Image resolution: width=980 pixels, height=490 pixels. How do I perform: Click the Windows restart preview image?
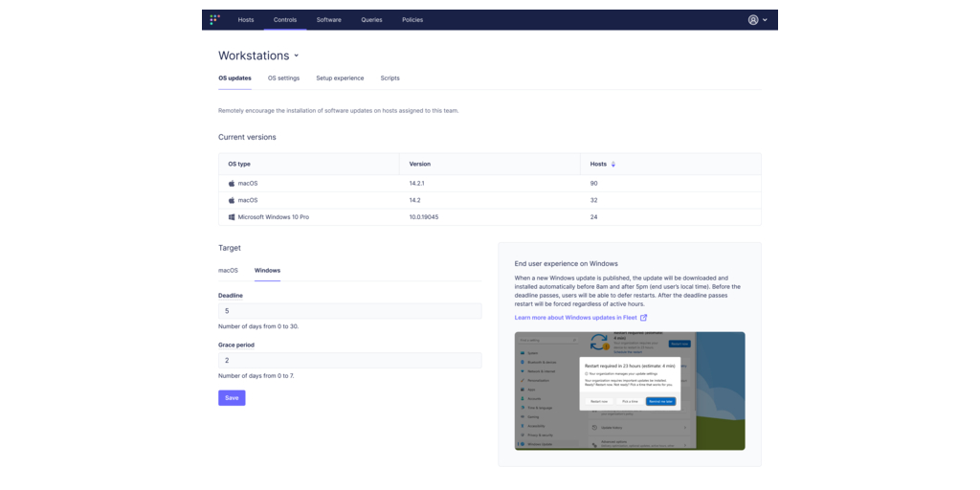pyautogui.click(x=630, y=390)
